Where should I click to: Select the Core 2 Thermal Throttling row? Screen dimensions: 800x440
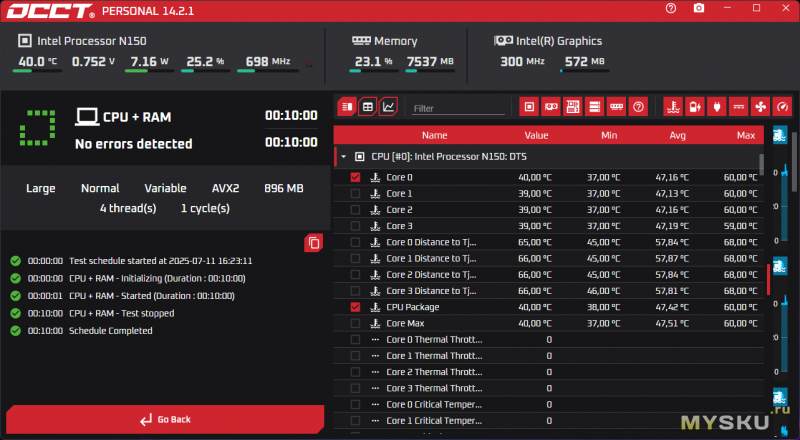[x=548, y=372]
